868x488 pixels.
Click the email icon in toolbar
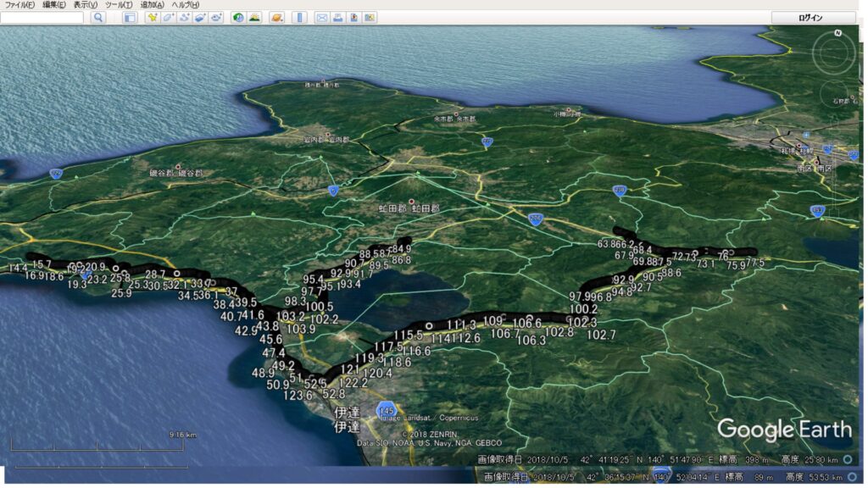pyautogui.click(x=322, y=18)
